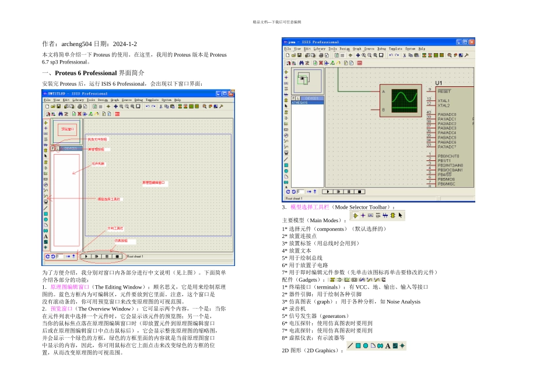Stop simulation in UNTITLED window

click(117, 256)
